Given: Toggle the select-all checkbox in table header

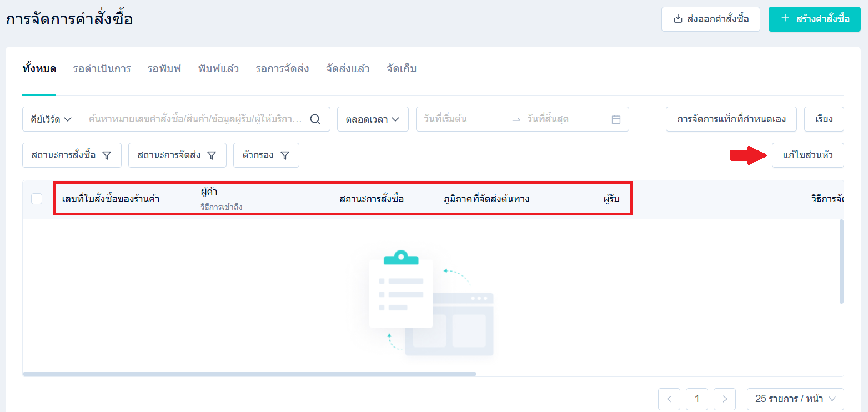Looking at the screenshot, I should pyautogui.click(x=37, y=199).
